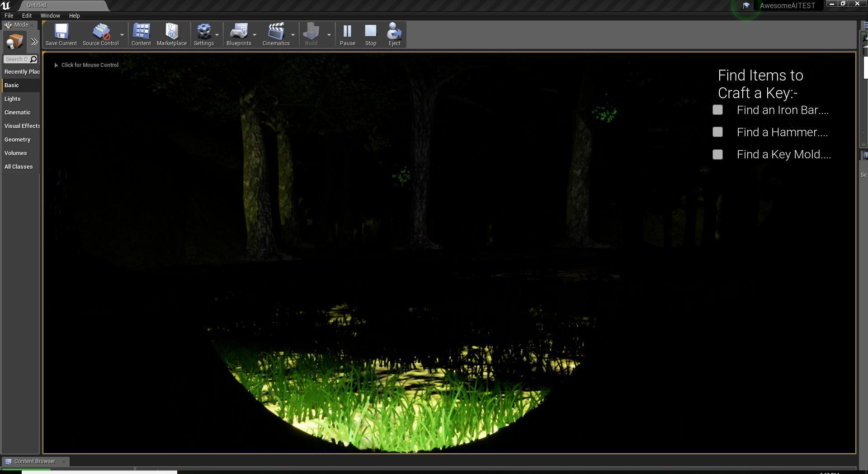Viewport: 868px width, 474px height.
Task: Open the Settings dropdown arrow
Action: pos(217,35)
